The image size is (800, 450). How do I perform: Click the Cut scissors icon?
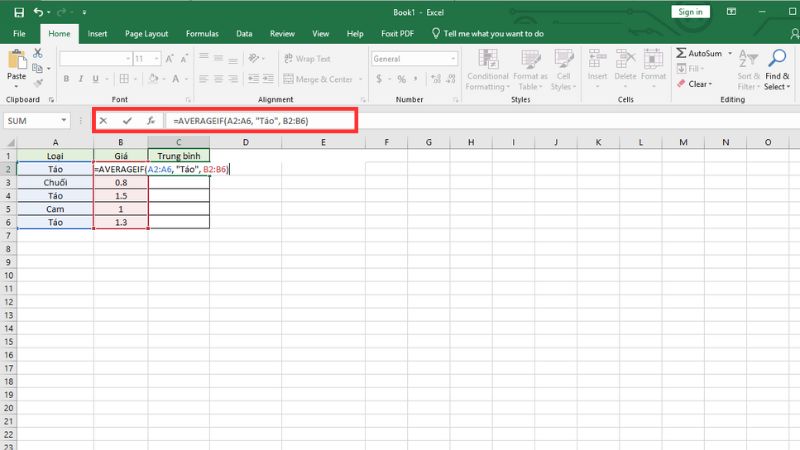[x=38, y=52]
